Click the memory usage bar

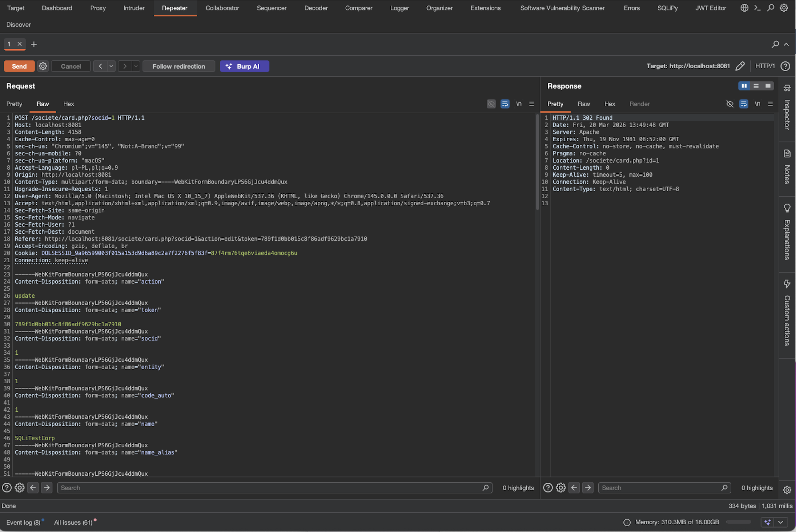(739, 522)
